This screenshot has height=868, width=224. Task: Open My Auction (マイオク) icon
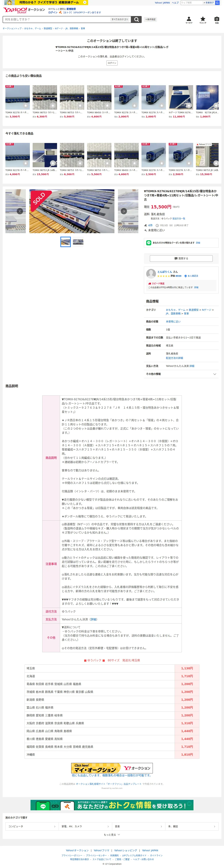tap(189, 20)
